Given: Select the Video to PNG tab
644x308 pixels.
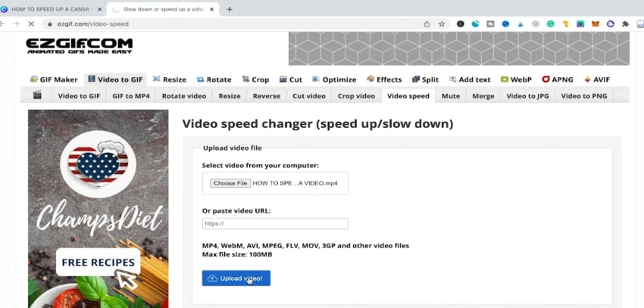Looking at the screenshot, I should [x=583, y=96].
